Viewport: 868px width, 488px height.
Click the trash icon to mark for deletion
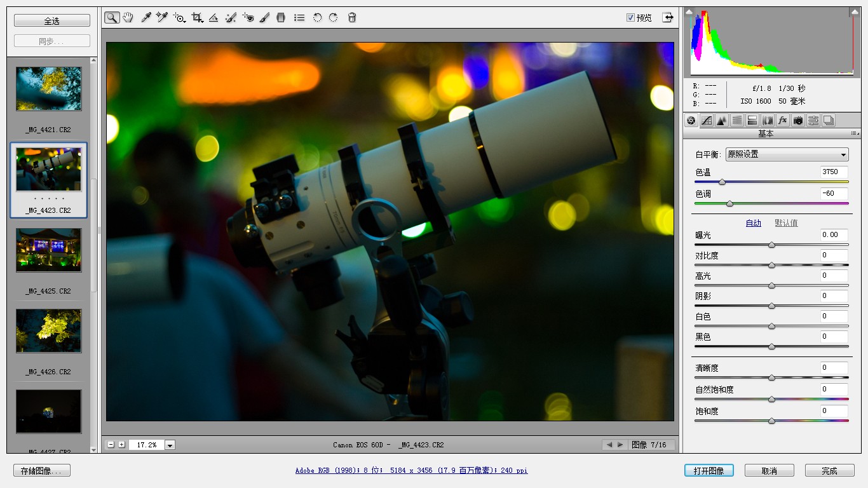352,18
